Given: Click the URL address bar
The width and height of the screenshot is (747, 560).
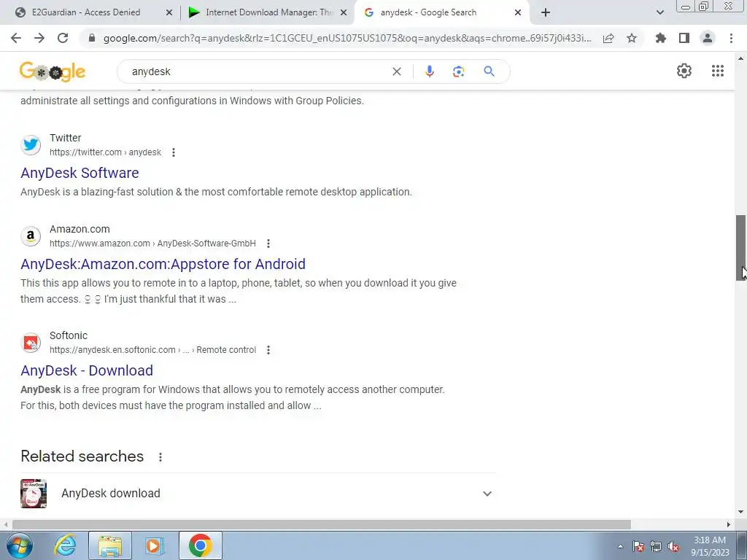Looking at the screenshot, I should pos(347,38).
